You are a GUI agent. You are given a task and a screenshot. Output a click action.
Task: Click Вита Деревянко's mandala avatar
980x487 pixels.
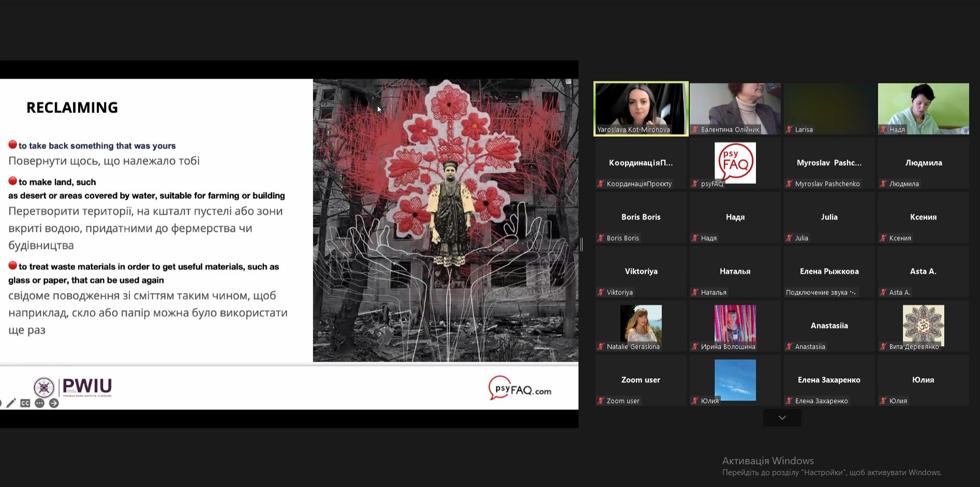[x=923, y=325]
